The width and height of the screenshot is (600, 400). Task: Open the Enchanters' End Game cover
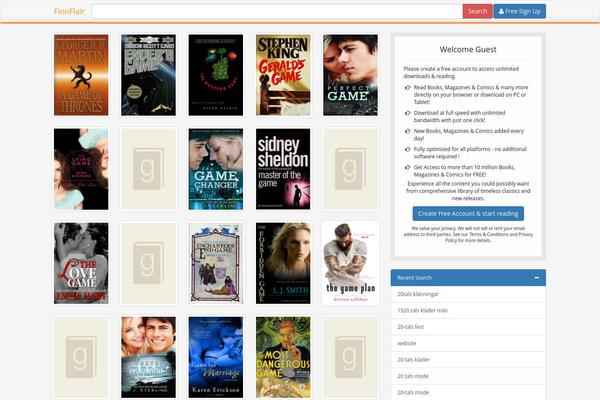pos(216,263)
